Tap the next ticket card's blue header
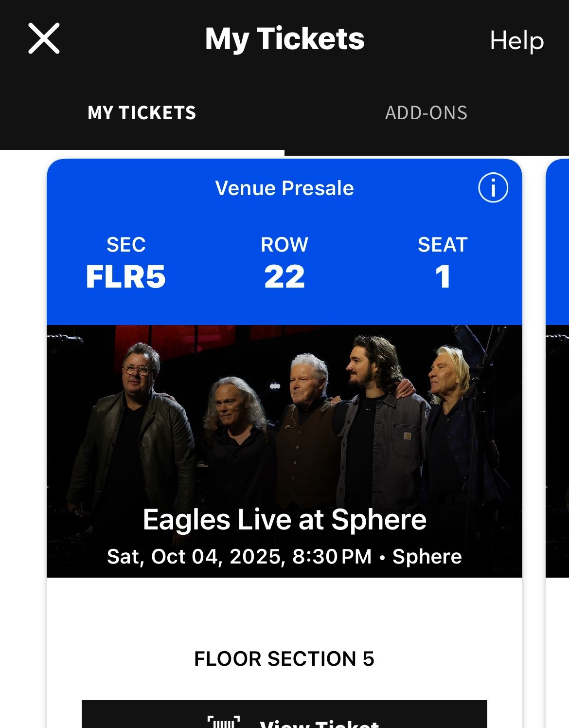 click(558, 243)
